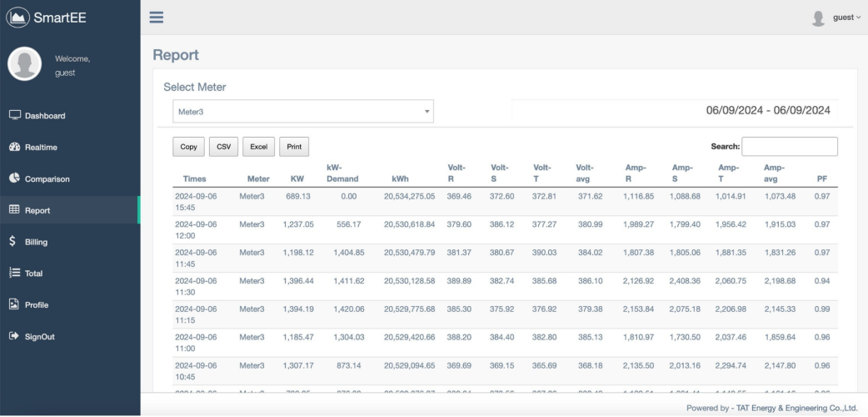
Task: Toggle the hamburger sidebar menu icon
Action: (157, 18)
